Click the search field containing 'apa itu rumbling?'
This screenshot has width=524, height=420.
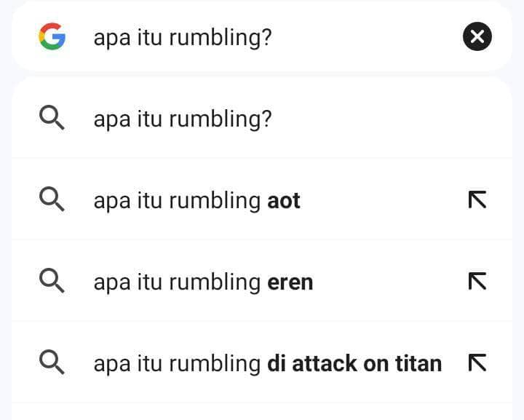(277, 36)
